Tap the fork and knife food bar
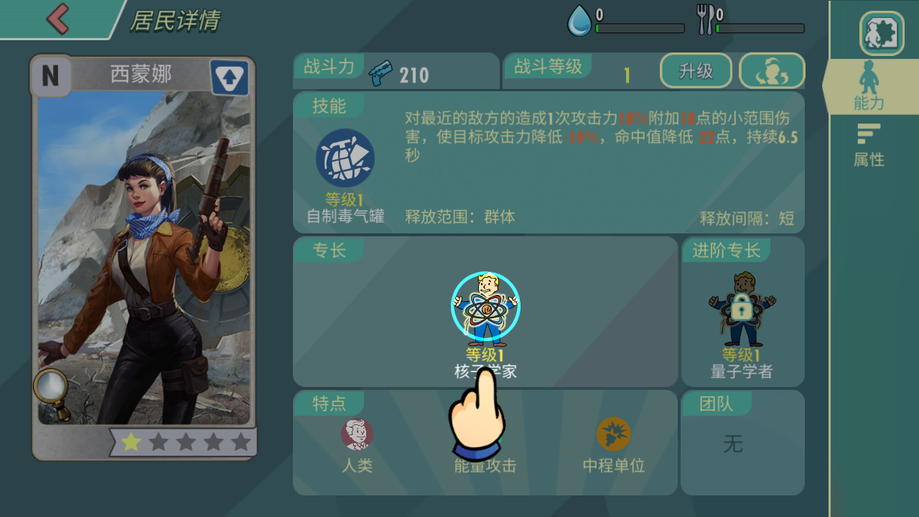Image resolution: width=919 pixels, height=517 pixels. [750, 21]
